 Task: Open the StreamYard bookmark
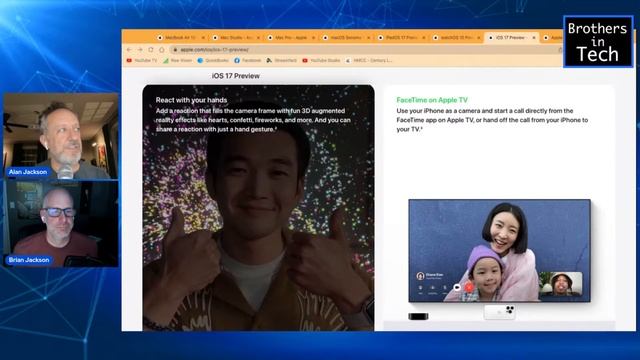click(282, 60)
